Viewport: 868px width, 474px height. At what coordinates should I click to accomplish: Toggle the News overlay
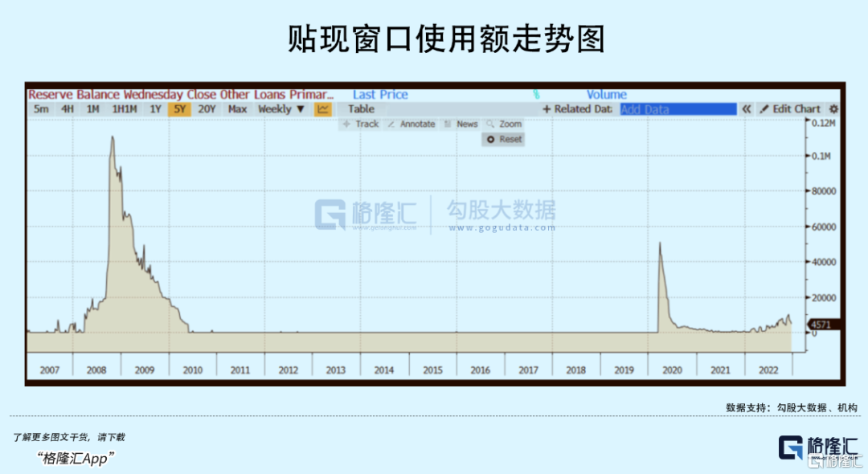(461, 125)
